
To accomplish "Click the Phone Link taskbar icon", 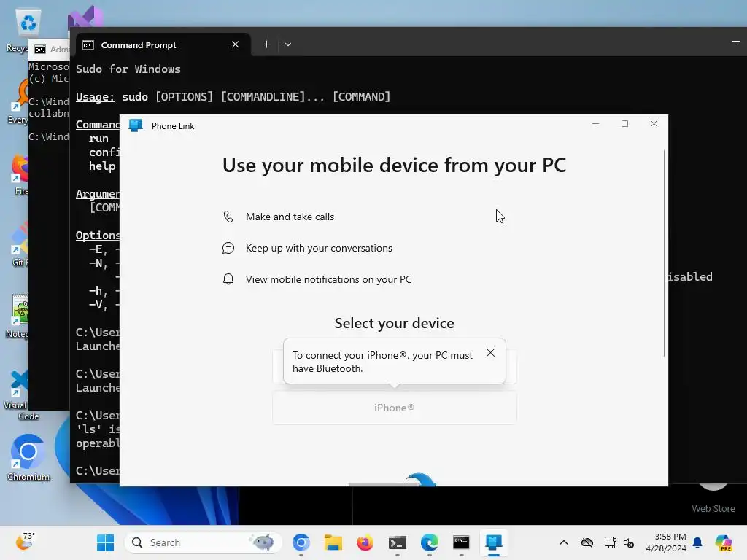I will pos(494,542).
